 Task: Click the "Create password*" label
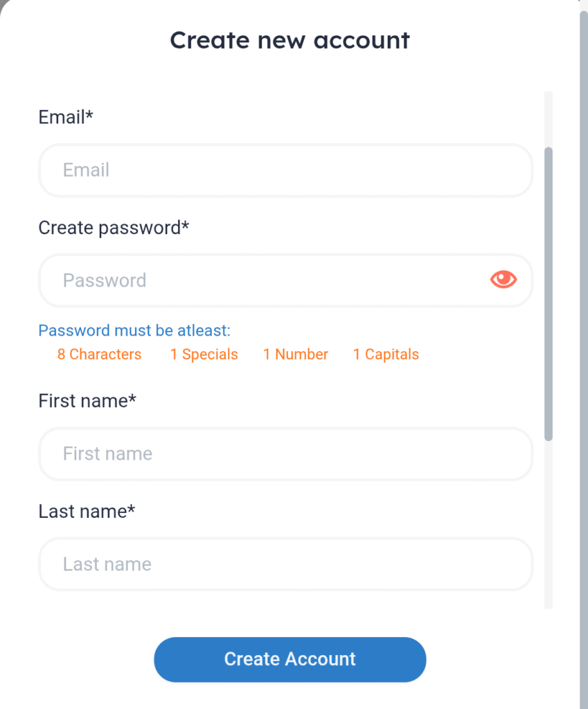(114, 228)
